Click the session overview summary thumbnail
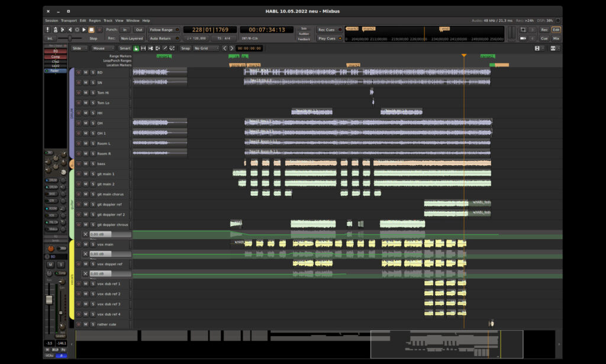The width and height of the screenshot is (606, 364). pyautogui.click(x=315, y=344)
